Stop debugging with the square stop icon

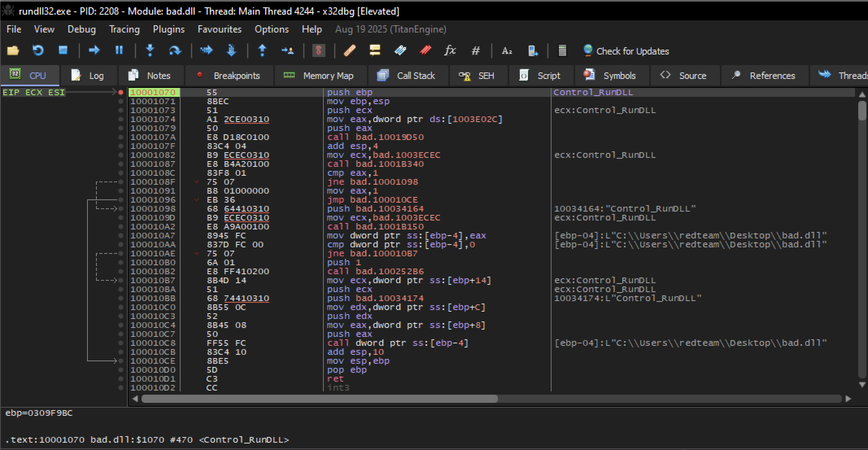(63, 50)
